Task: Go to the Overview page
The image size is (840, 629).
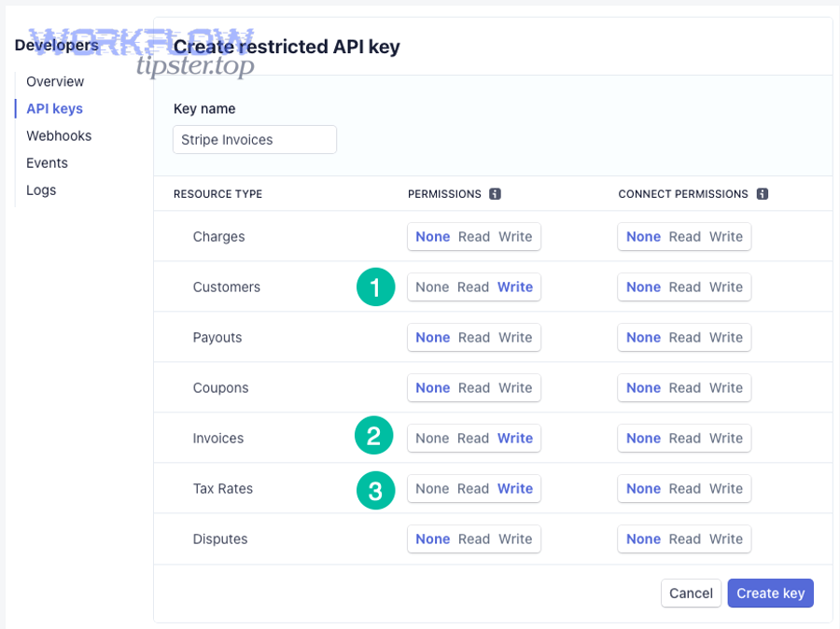Action: click(x=54, y=81)
